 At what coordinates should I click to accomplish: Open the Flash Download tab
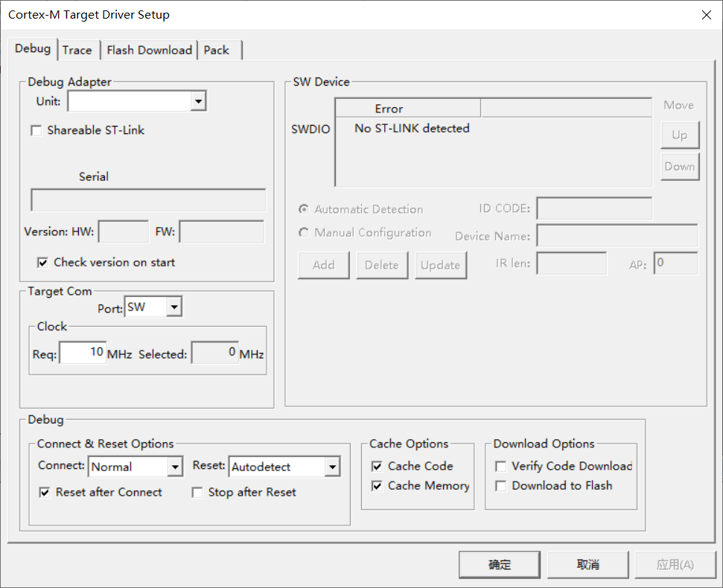pos(149,50)
